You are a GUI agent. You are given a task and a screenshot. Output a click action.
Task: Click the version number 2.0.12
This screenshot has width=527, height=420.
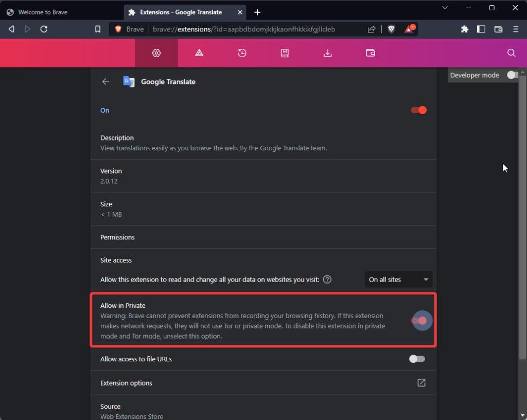point(109,181)
